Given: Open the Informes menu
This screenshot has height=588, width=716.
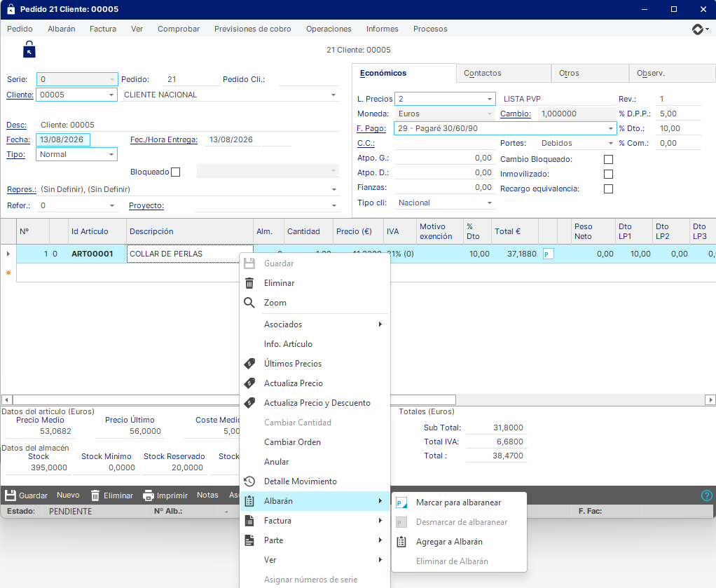Looking at the screenshot, I should click(x=383, y=29).
